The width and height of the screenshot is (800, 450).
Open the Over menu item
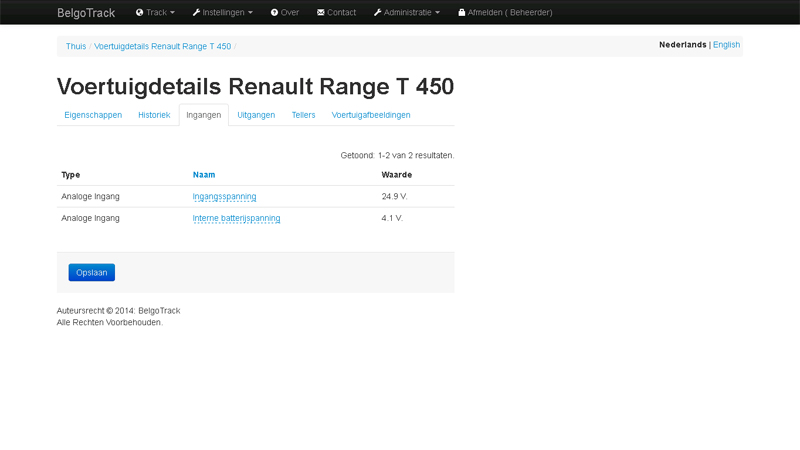(x=285, y=12)
